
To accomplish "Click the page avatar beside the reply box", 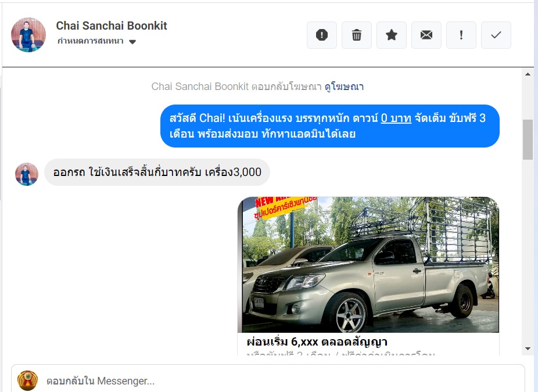I will (x=27, y=380).
